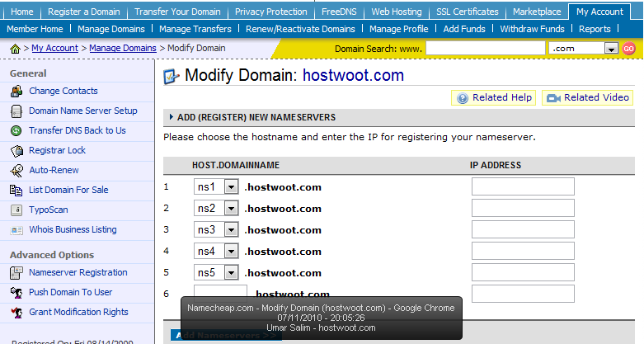Open Grant Modification Rights link
644x344 pixels.
(78, 312)
